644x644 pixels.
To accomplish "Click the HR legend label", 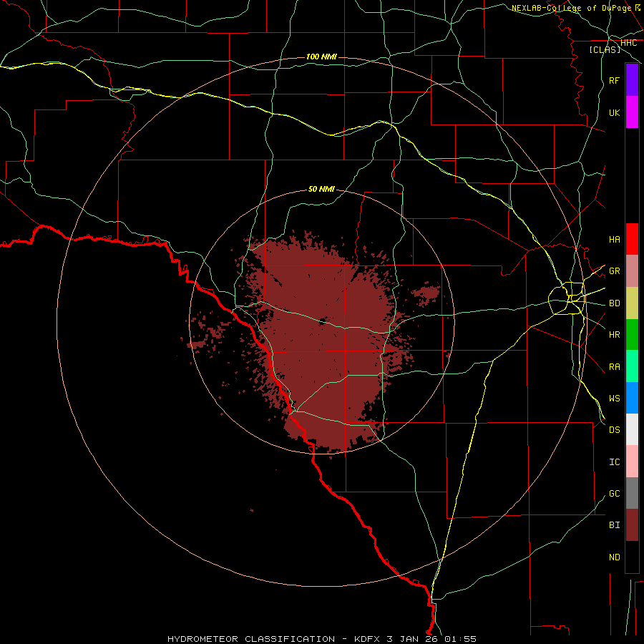I will [x=614, y=335].
